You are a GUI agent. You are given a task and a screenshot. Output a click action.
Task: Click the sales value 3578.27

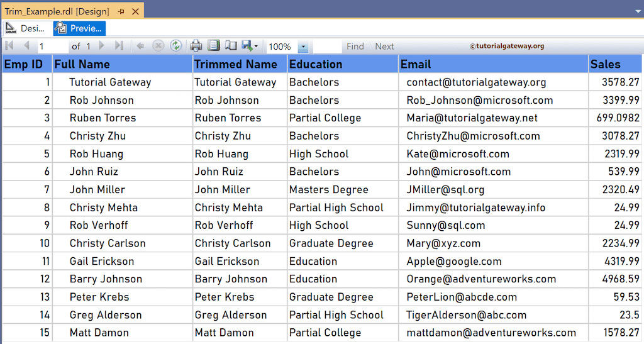point(615,82)
